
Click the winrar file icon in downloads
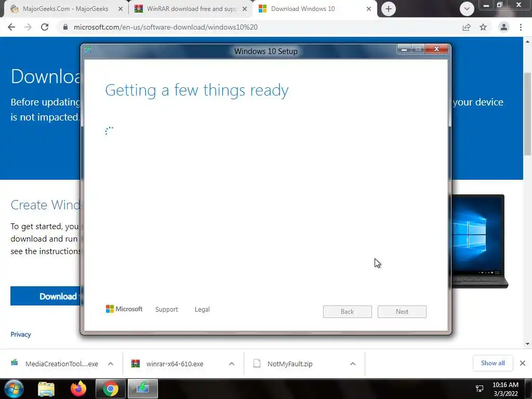[136, 363]
